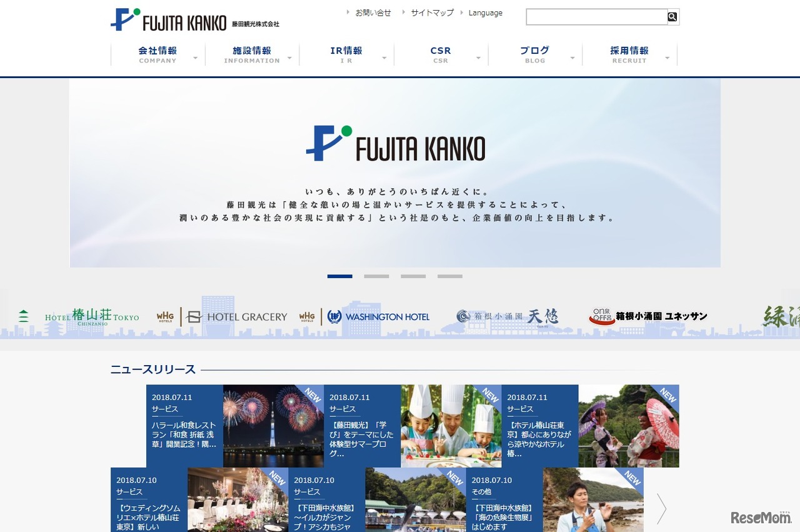This screenshot has width=800, height=532.
Task: Open the parasol kimono news thumbnail
Action: point(629,426)
